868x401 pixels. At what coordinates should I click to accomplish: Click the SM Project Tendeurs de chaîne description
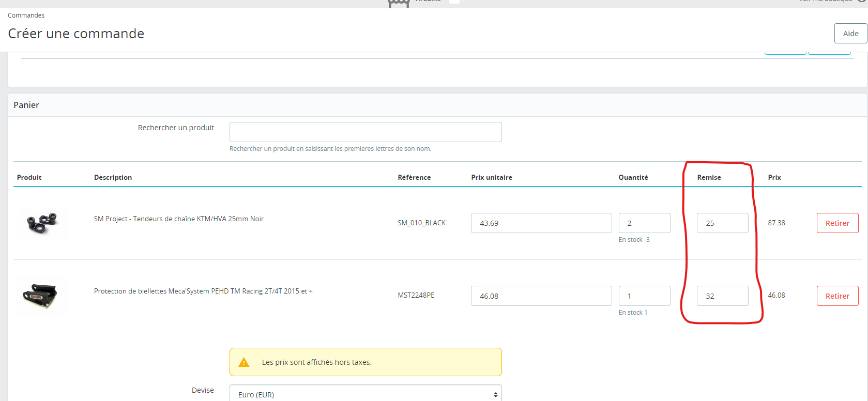click(x=179, y=219)
